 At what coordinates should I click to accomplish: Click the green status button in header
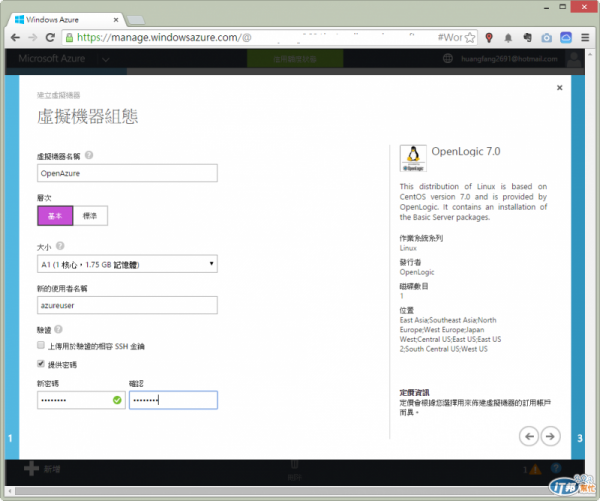[295, 59]
